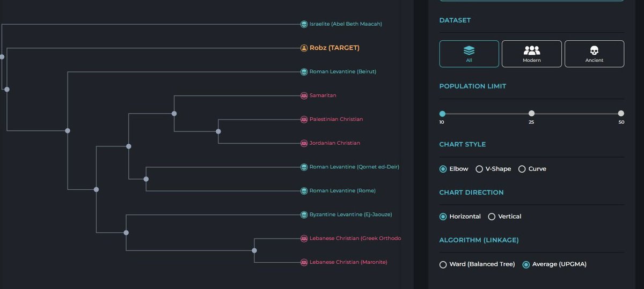Click the people icon beside Jordanian Christian

[x=304, y=143]
